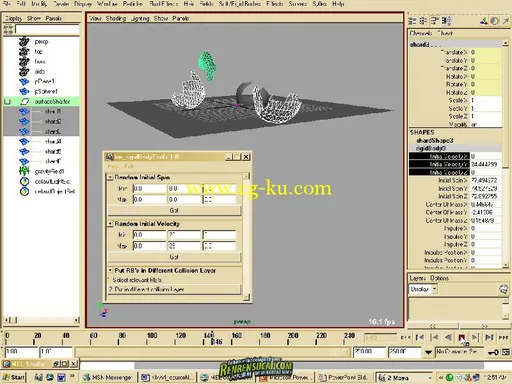Expand the surfaceShatter node in outliner

pos(8,101)
